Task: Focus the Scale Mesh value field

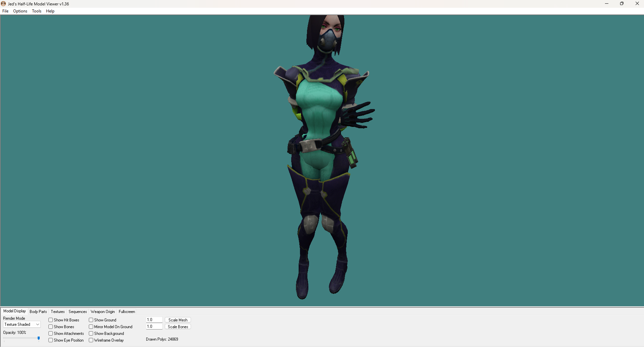Action: point(154,320)
